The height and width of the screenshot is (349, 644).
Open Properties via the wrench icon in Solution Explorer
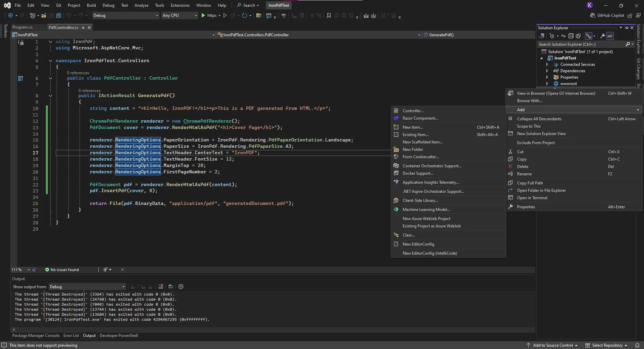point(603,36)
